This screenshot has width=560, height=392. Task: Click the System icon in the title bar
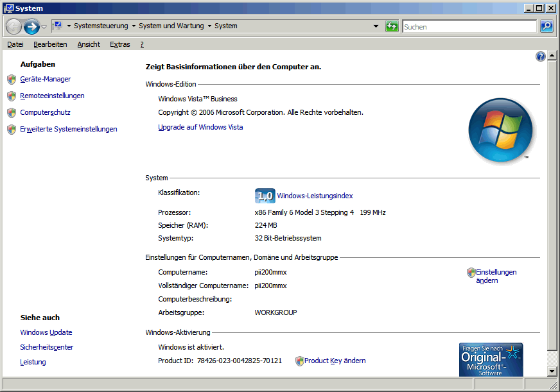pyautogui.click(x=9, y=8)
